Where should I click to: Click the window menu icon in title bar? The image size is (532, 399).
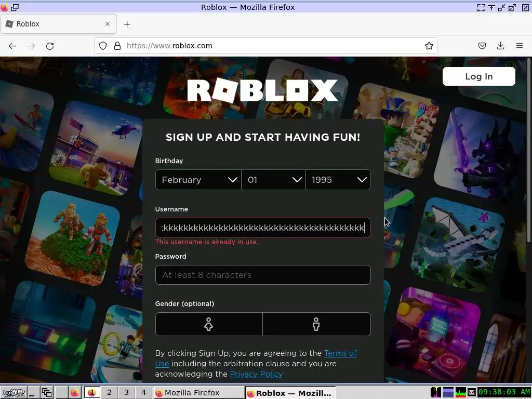coord(5,7)
